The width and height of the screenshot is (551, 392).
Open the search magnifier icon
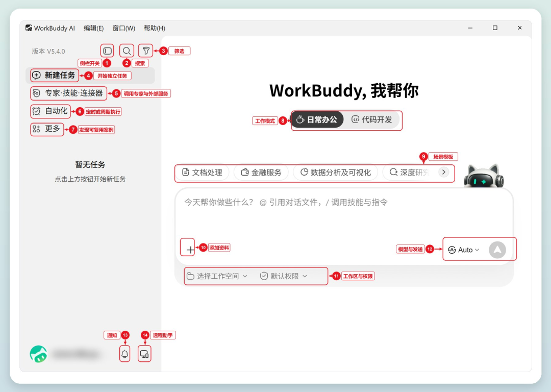[x=127, y=51]
